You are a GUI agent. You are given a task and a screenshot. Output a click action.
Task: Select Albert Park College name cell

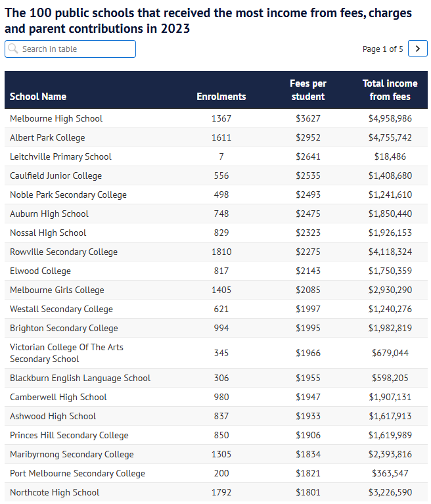click(x=47, y=137)
